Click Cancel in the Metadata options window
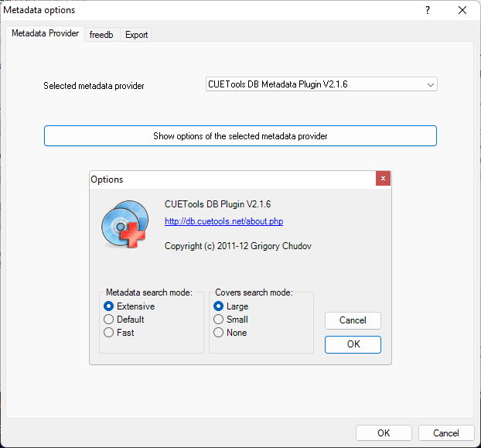 pos(446,433)
